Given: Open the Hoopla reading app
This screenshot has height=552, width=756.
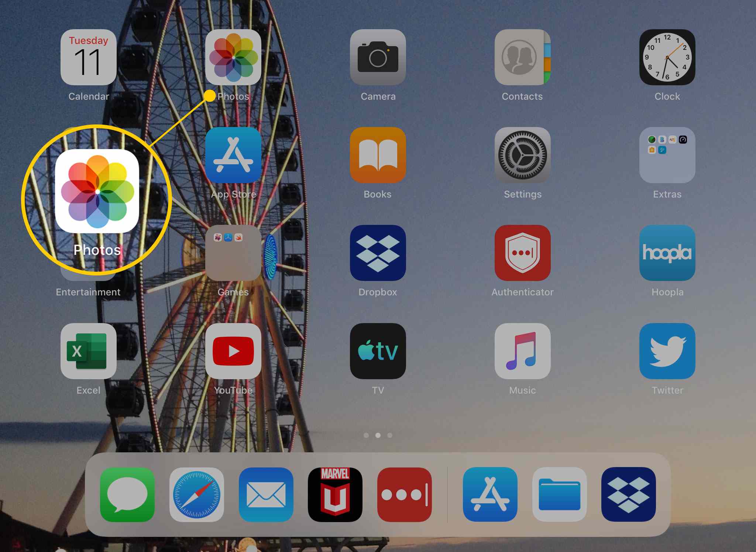Looking at the screenshot, I should [x=667, y=252].
